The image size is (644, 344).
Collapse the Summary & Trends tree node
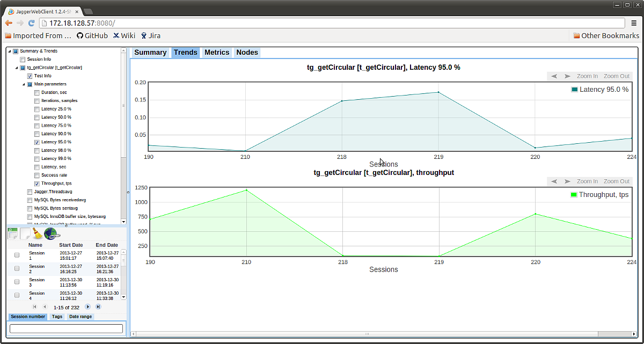click(9, 51)
